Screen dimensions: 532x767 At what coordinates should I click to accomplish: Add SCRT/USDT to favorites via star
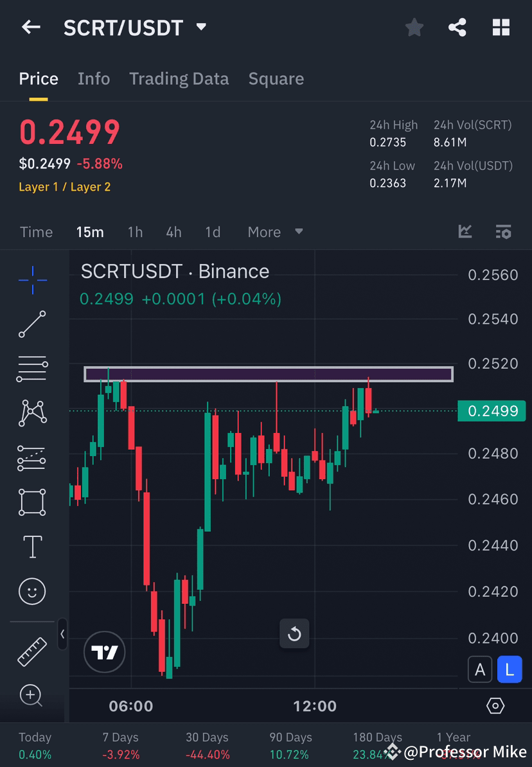pos(414,27)
